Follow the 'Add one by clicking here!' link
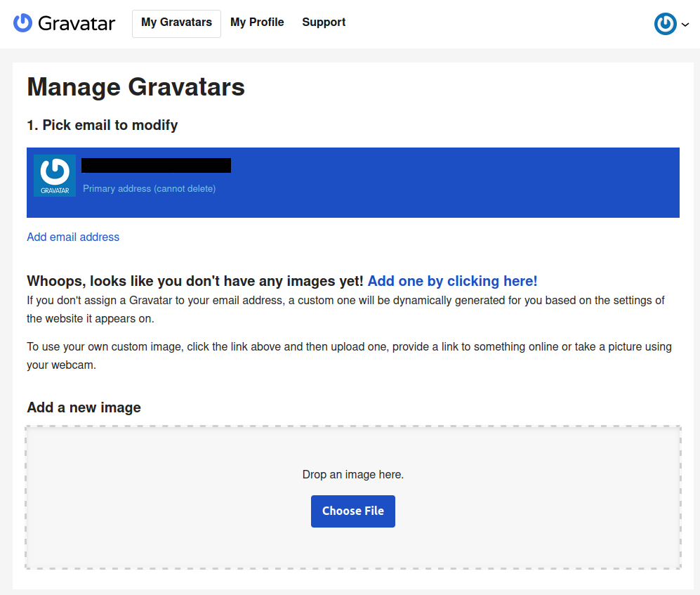Image resolution: width=700 pixels, height=595 pixels. click(x=452, y=281)
